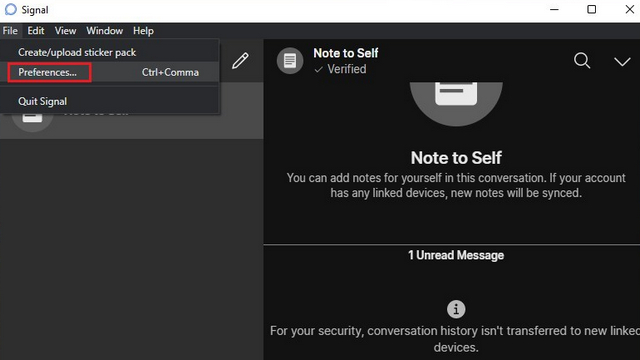
Task: Click the compose new message pencil icon
Action: coord(240,60)
